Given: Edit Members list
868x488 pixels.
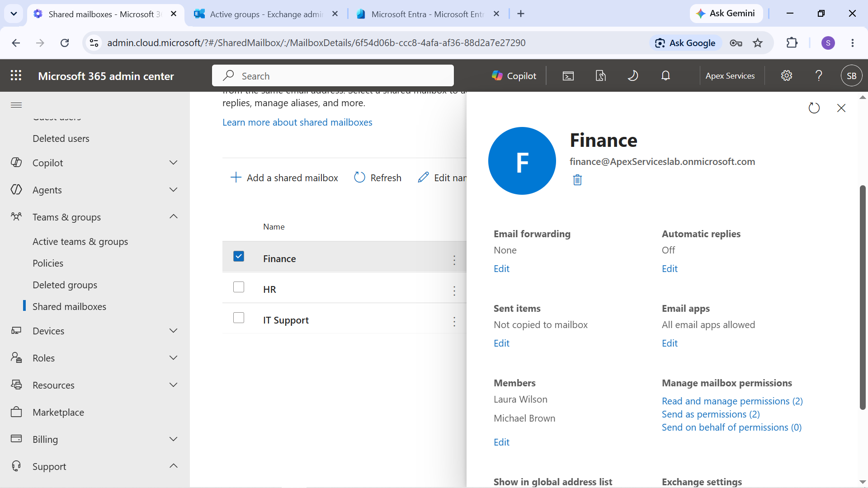Looking at the screenshot, I should pos(501,442).
